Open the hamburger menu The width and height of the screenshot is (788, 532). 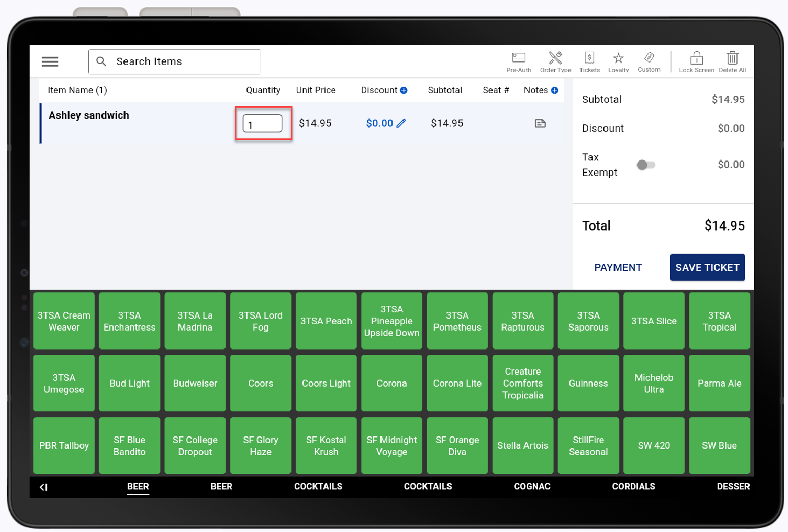(x=50, y=62)
